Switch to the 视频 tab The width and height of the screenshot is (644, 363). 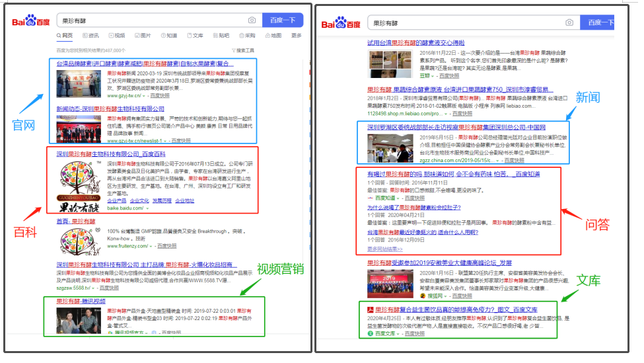coord(117,36)
